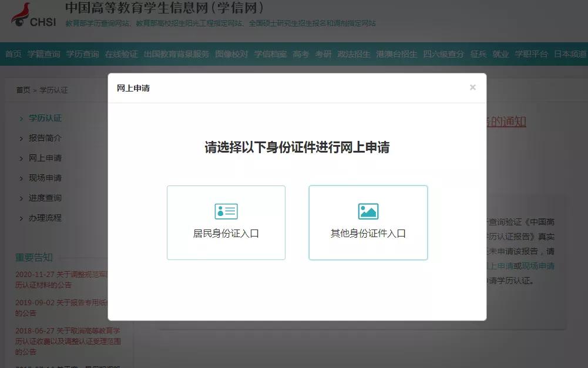Select the 居民身份证入口 entry card

pos(226,223)
